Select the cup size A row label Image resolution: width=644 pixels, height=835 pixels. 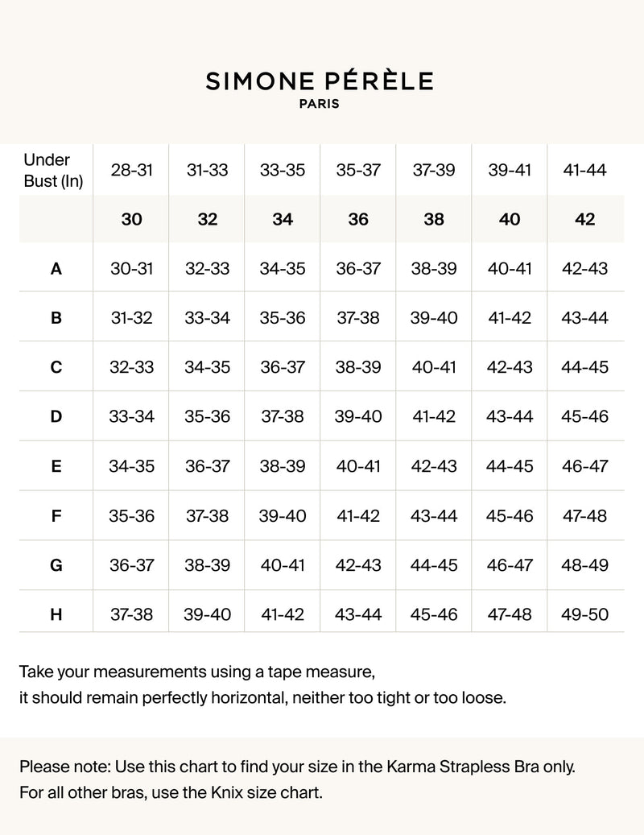coord(56,269)
